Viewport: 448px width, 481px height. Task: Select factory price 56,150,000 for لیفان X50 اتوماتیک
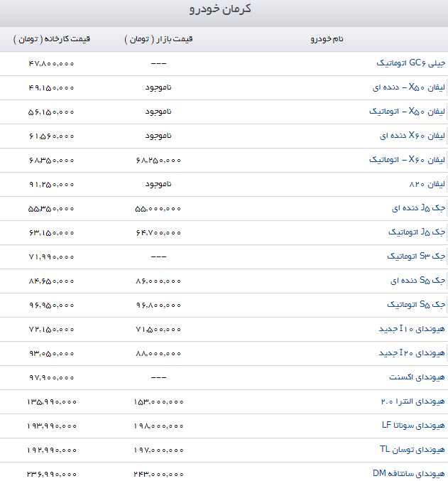[51, 112]
